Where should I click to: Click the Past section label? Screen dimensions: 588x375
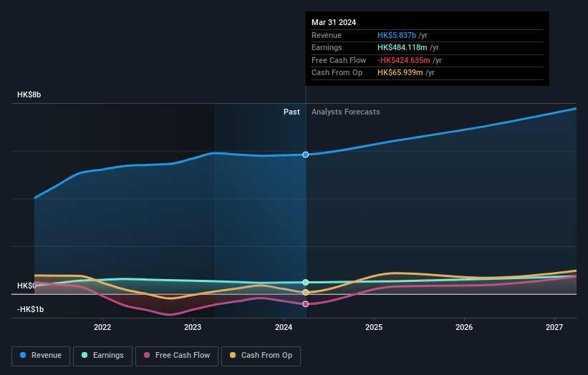(x=291, y=112)
